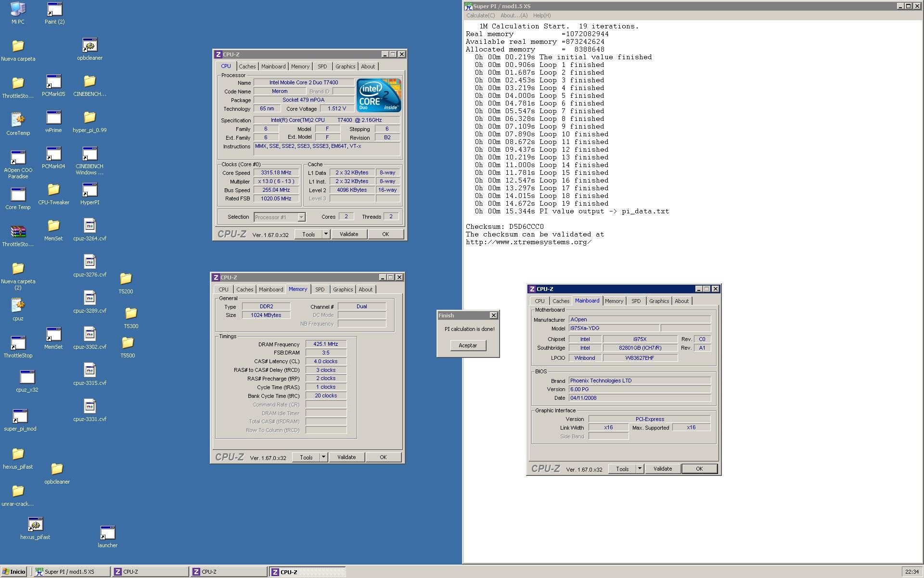Screen dimensions: 924x578
Task: Expand the Processor #1 selection dropdown
Action: point(301,217)
